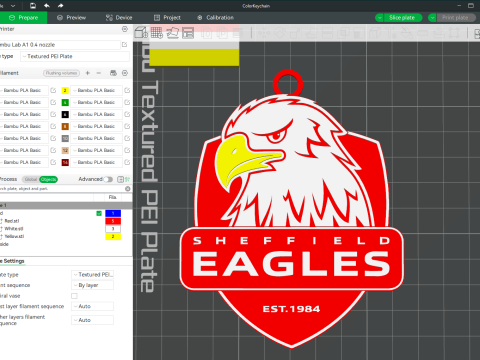
Task: Select Yellow.stl in object list
Action: coord(14,237)
